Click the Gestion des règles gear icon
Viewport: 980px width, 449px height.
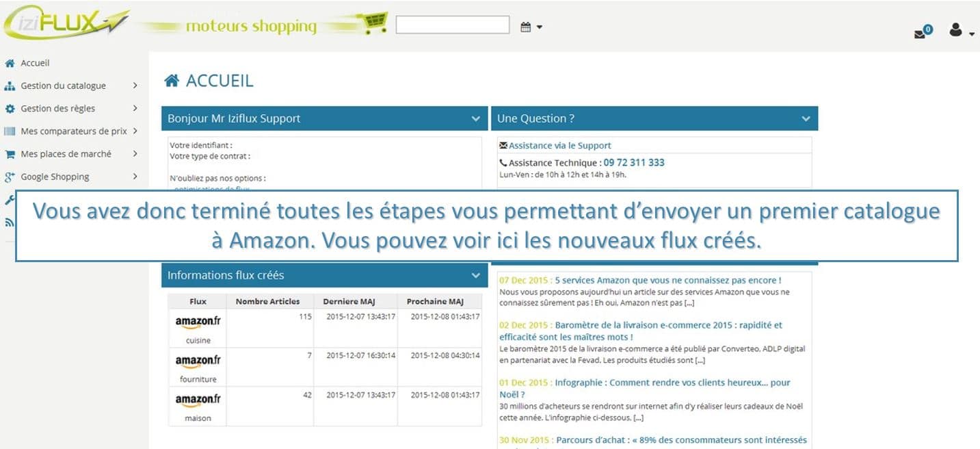[x=10, y=108]
